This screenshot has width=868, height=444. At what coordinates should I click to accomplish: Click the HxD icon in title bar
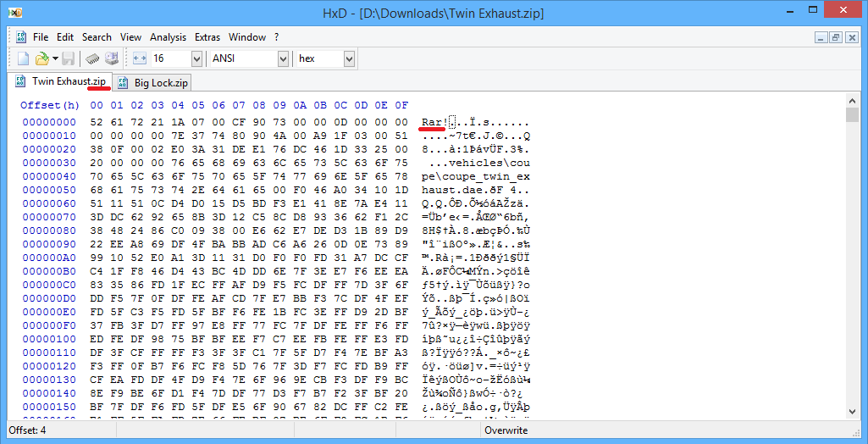click(x=15, y=13)
